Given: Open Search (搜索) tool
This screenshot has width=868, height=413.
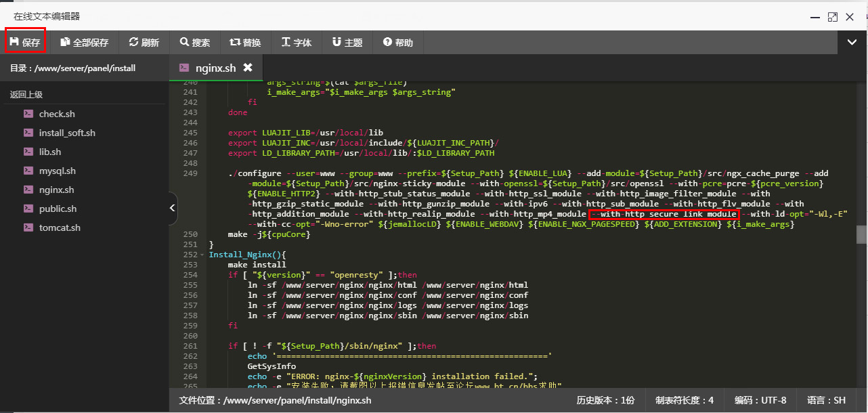Looking at the screenshot, I should coord(195,42).
